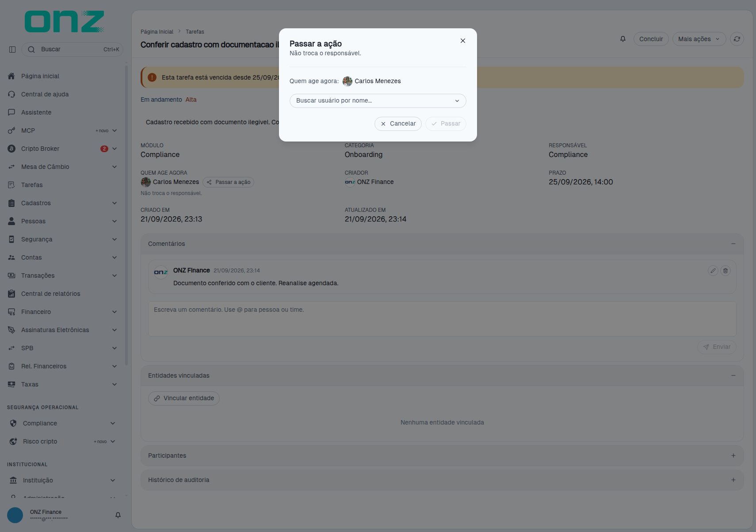
Task: Expand the Pessoas menu
Action: pos(115,221)
